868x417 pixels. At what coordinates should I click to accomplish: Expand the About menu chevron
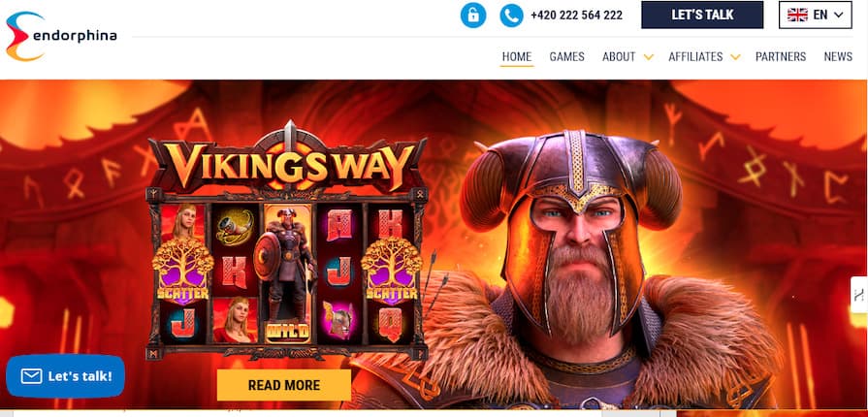coord(648,57)
